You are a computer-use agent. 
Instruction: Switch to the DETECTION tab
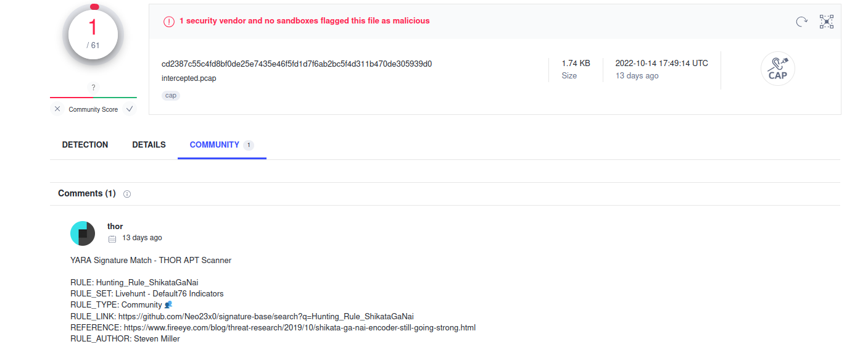tap(85, 145)
